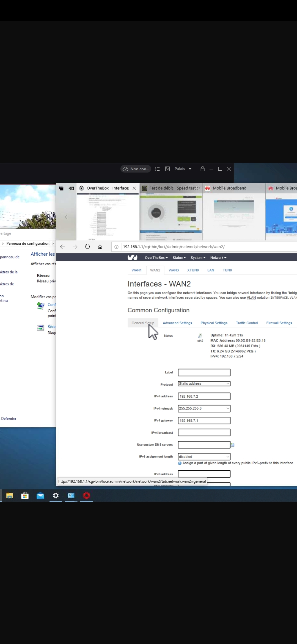Go to the browser home page
The image size is (297, 644).
click(x=100, y=247)
